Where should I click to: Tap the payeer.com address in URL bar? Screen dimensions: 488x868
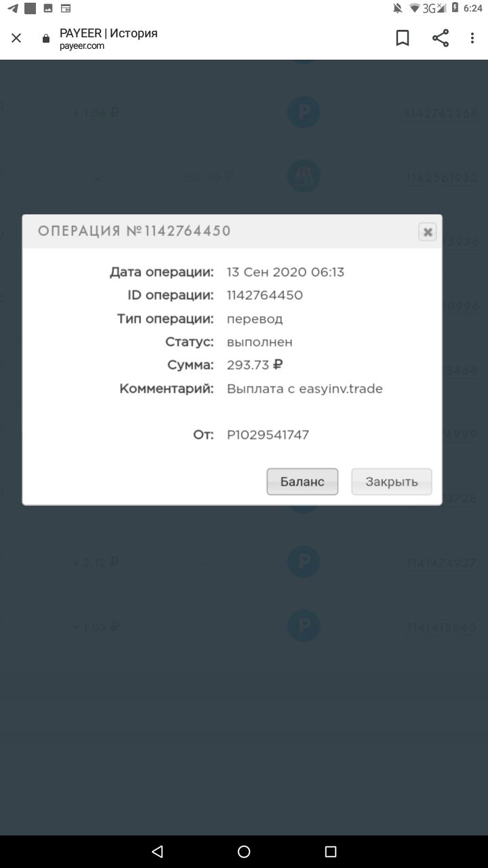82,46
